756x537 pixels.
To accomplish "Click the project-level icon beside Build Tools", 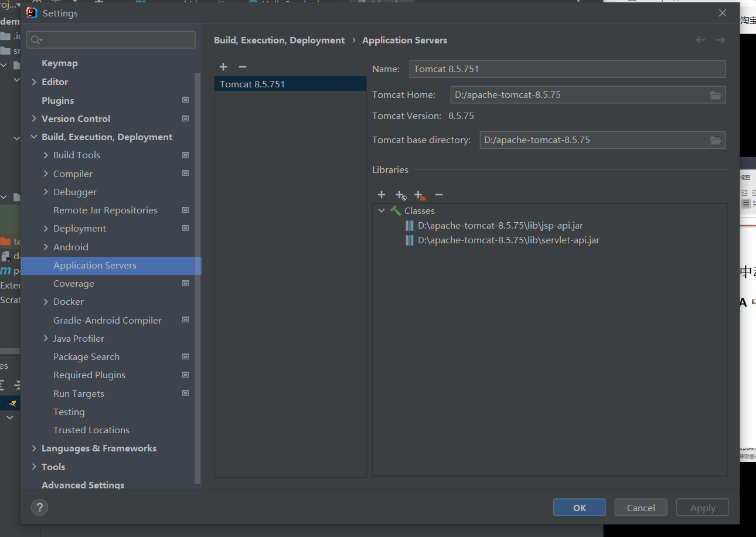I will [x=186, y=155].
